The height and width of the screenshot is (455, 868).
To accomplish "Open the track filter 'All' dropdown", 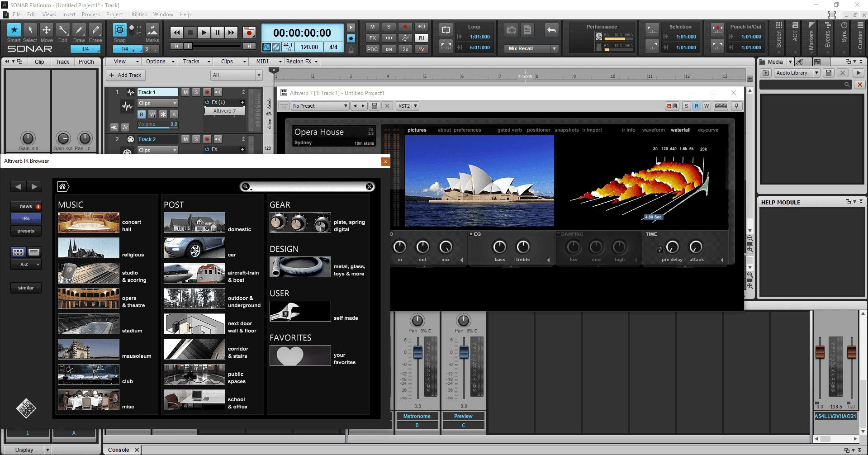I will point(236,75).
